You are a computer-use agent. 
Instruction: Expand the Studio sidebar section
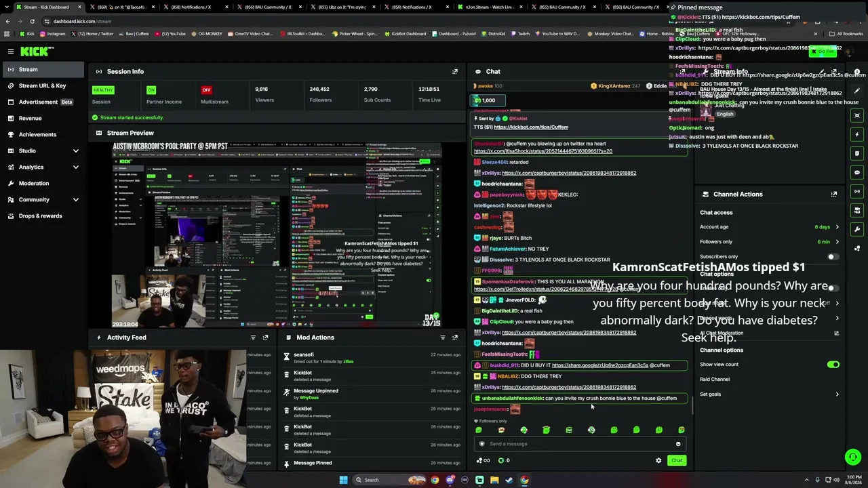[x=75, y=151]
